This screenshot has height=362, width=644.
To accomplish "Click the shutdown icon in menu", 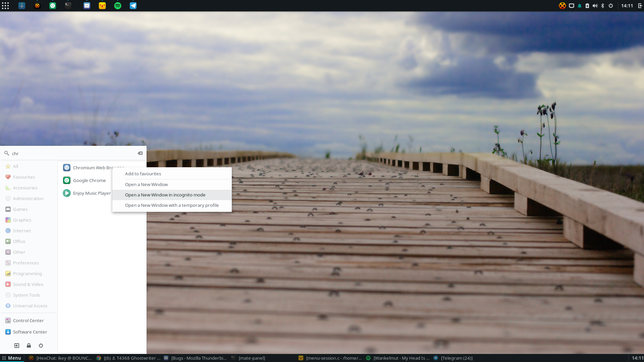I will [x=41, y=346].
